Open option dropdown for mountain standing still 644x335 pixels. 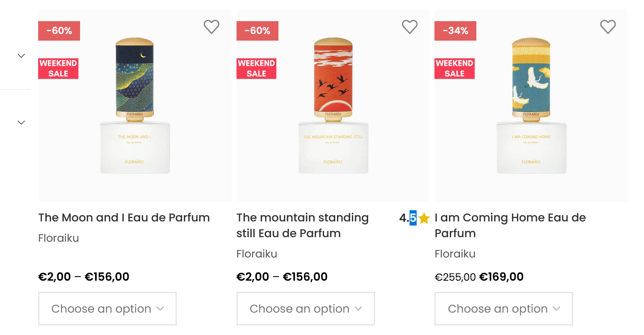click(305, 308)
